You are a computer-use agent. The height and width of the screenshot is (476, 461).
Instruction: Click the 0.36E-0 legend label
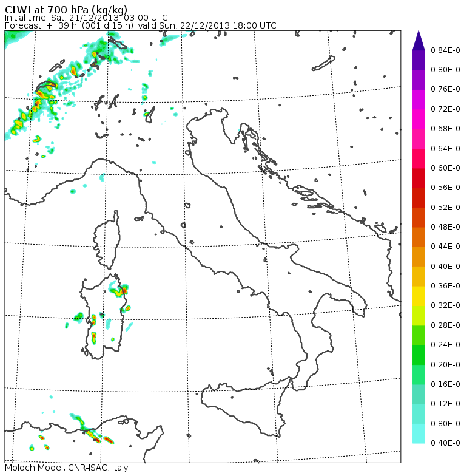coord(445,285)
